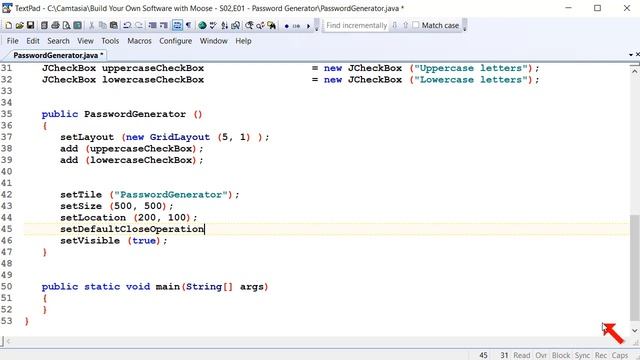
Task: Click the Compare Files icon
Action: (235, 25)
